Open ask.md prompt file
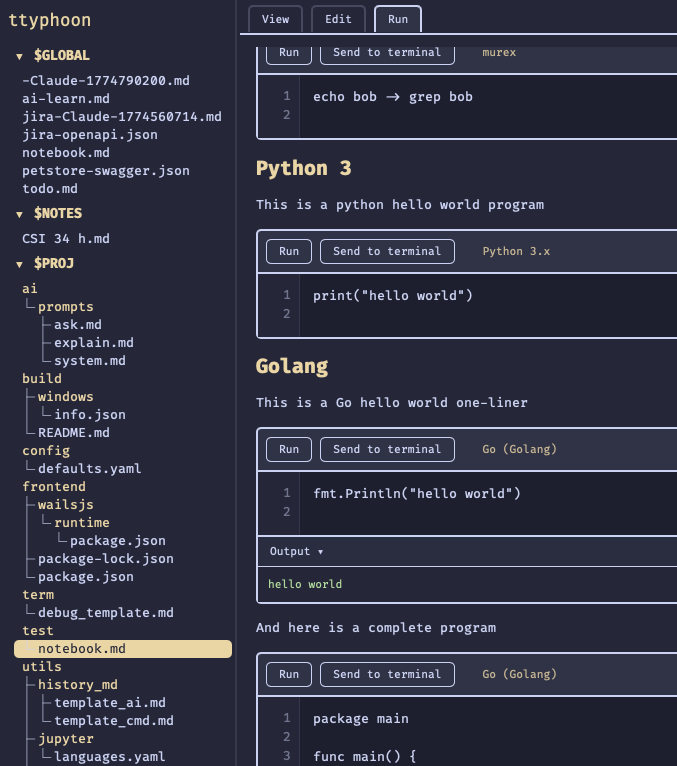The image size is (677, 766). 78,325
